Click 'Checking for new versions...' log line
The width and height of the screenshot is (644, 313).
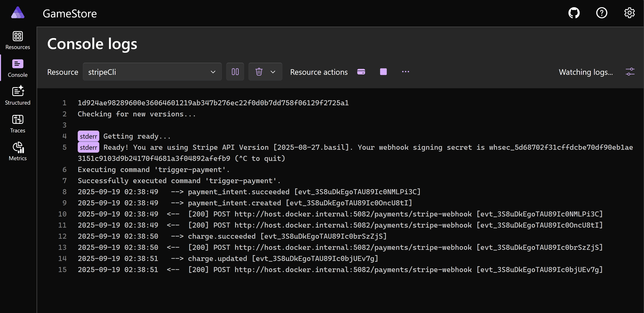(137, 114)
